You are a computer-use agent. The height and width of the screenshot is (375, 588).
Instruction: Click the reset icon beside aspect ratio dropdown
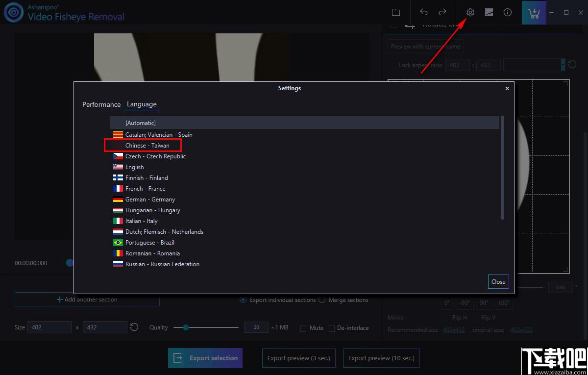tap(572, 65)
